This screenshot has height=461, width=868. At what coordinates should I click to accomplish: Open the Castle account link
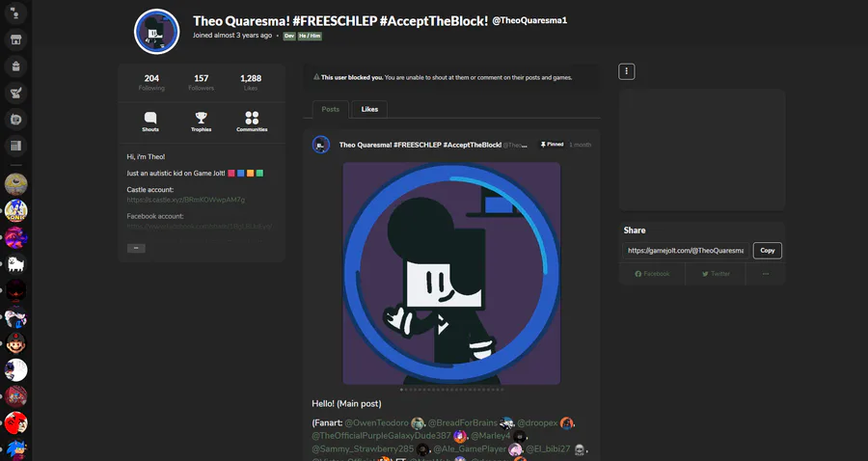(186, 200)
